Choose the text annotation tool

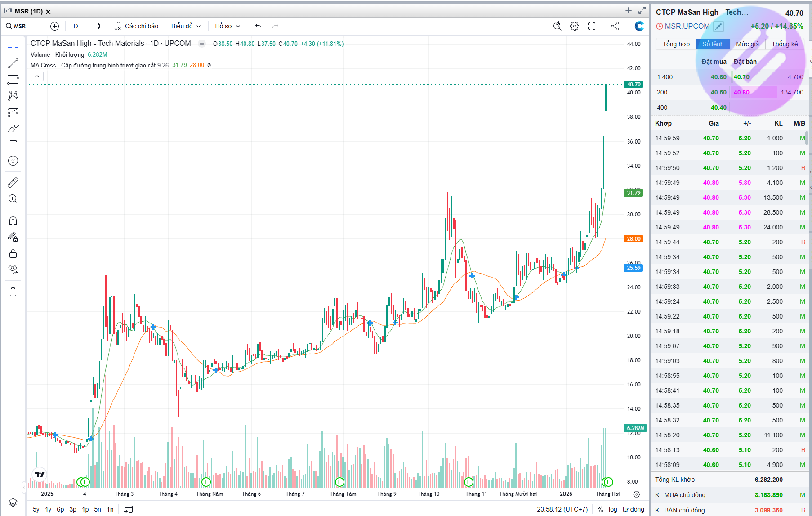[x=13, y=144]
